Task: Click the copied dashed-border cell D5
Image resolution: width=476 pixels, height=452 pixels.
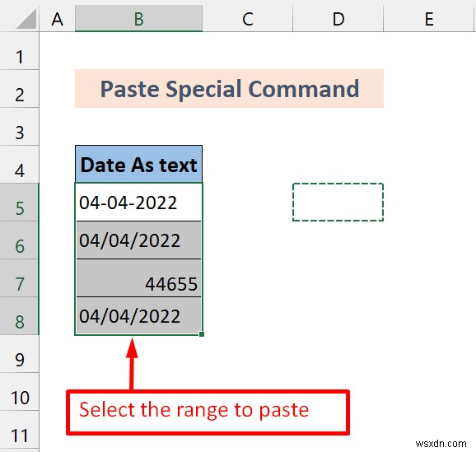Action: (x=338, y=203)
